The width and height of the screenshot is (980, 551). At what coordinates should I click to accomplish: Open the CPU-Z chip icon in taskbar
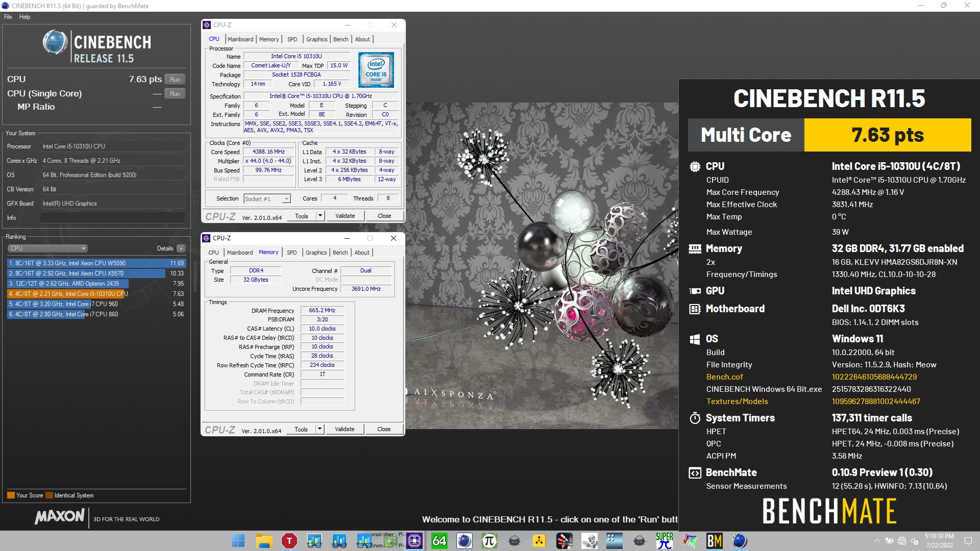coord(414,541)
